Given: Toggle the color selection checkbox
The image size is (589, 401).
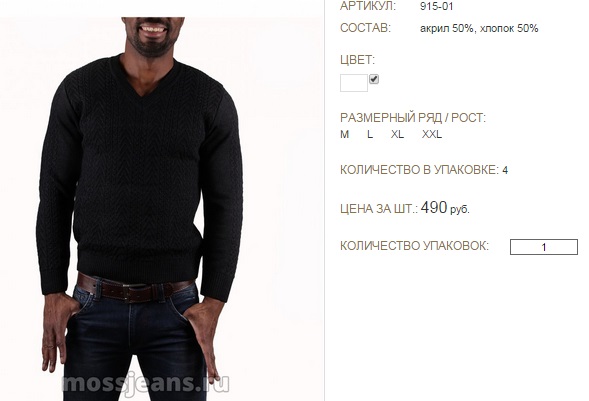Looking at the screenshot, I should click(374, 79).
